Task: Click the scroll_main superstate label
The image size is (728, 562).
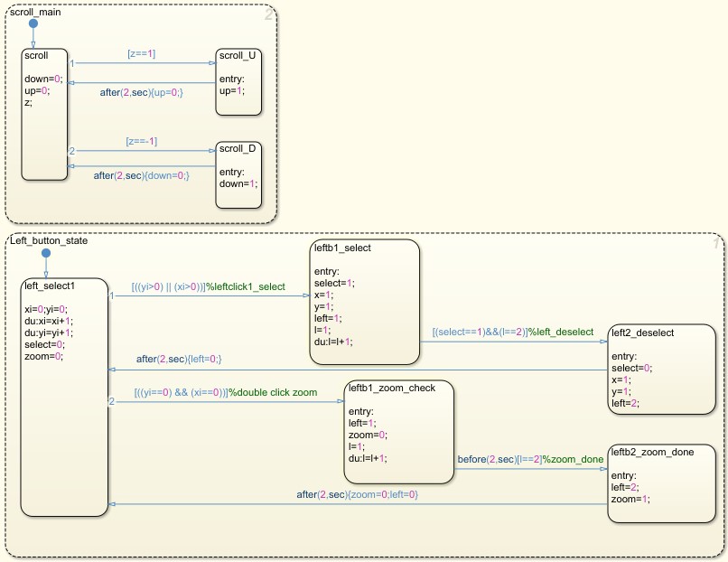Action: point(35,12)
